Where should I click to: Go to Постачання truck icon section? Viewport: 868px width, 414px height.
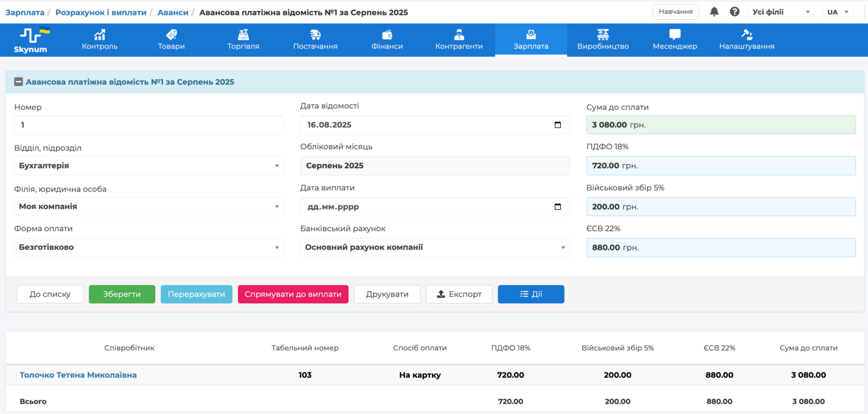point(315,35)
